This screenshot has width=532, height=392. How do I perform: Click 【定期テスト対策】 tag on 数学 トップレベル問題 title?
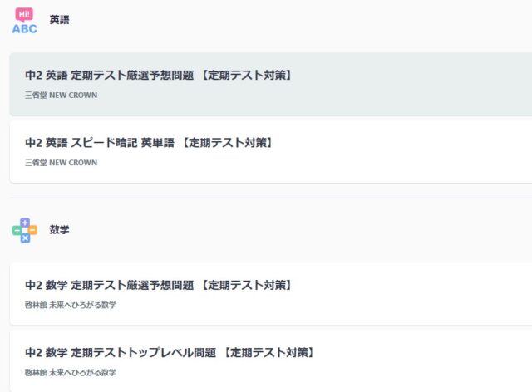[x=269, y=353]
